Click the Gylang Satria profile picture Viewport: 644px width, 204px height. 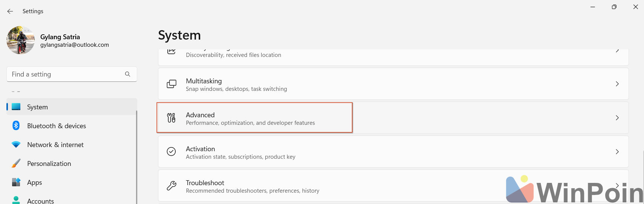pyautogui.click(x=21, y=40)
